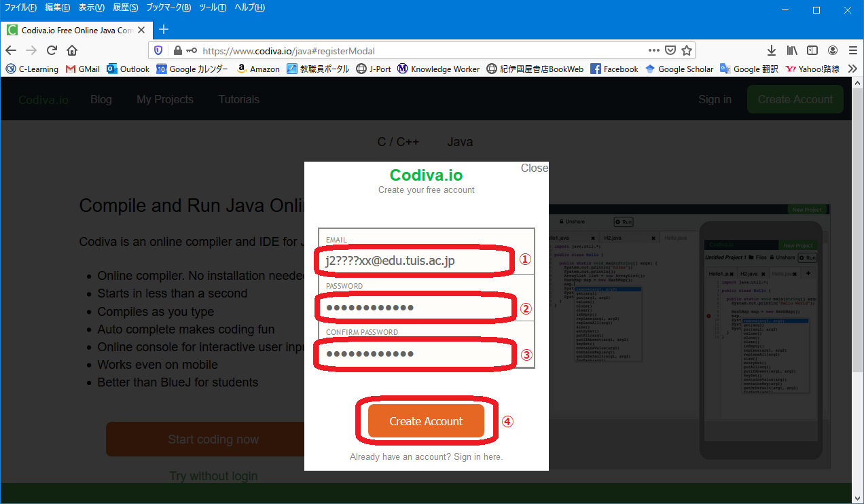The image size is (864, 504).
Task: Open My Projects in site navigation
Action: 165,99
